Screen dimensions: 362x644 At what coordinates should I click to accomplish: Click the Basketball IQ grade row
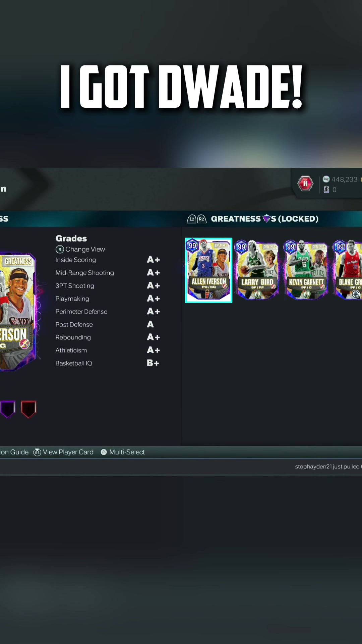[108, 363]
